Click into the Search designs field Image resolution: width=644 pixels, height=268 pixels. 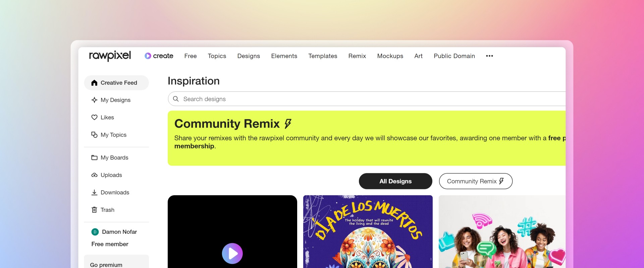(x=367, y=99)
